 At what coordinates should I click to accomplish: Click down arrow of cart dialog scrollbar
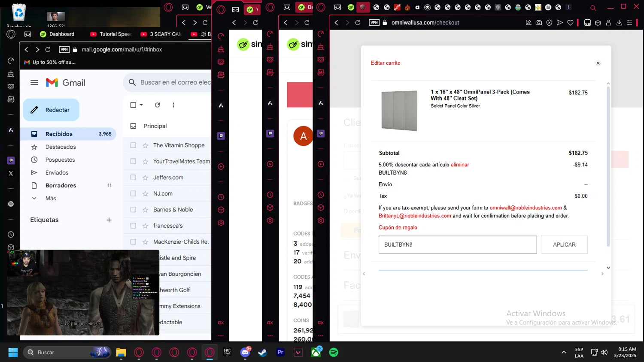[608, 268]
